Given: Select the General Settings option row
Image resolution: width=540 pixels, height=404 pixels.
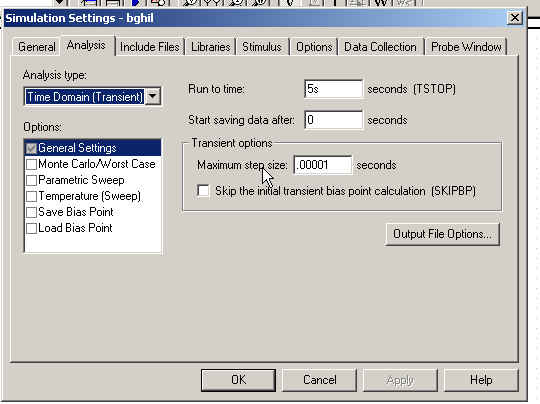Looking at the screenshot, I should pyautogui.click(x=93, y=148).
